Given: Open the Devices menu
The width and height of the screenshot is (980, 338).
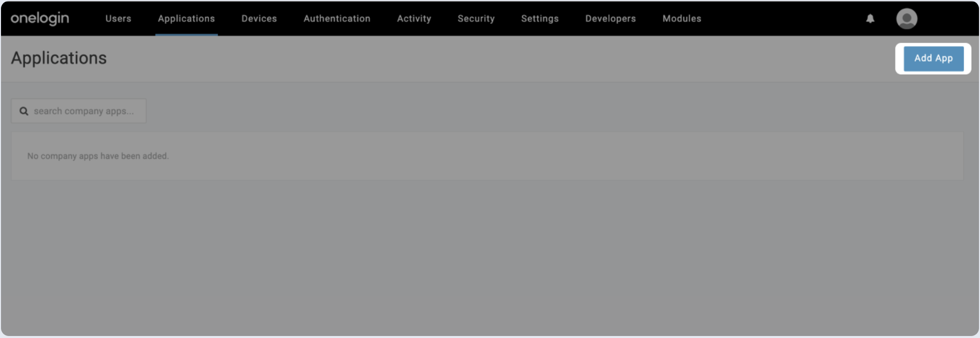Looking at the screenshot, I should point(259,19).
